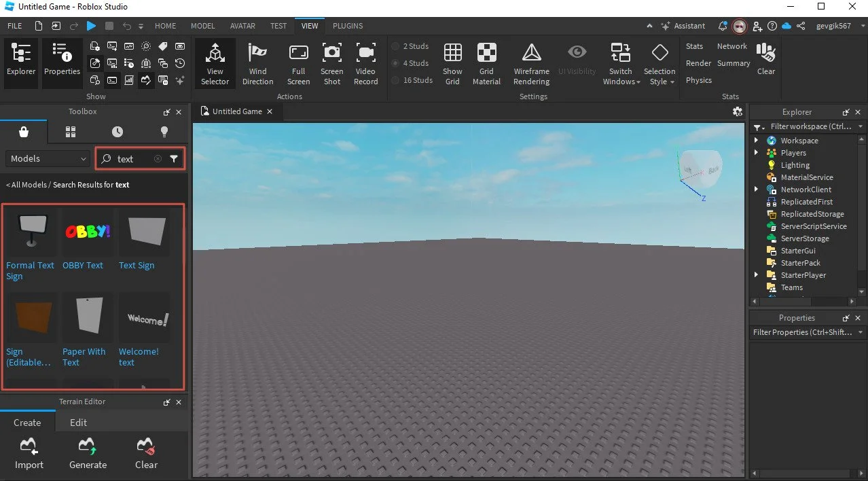Open viewport settings gear icon

click(738, 112)
